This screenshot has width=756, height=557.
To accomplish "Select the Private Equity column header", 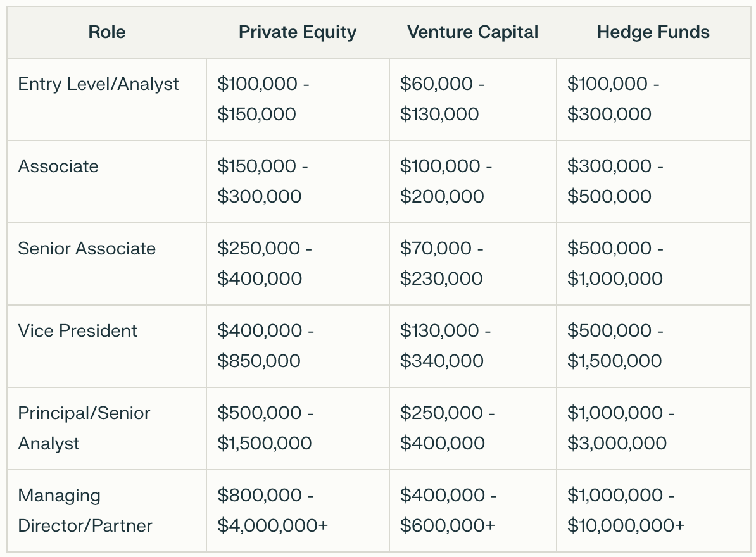I will [x=298, y=32].
